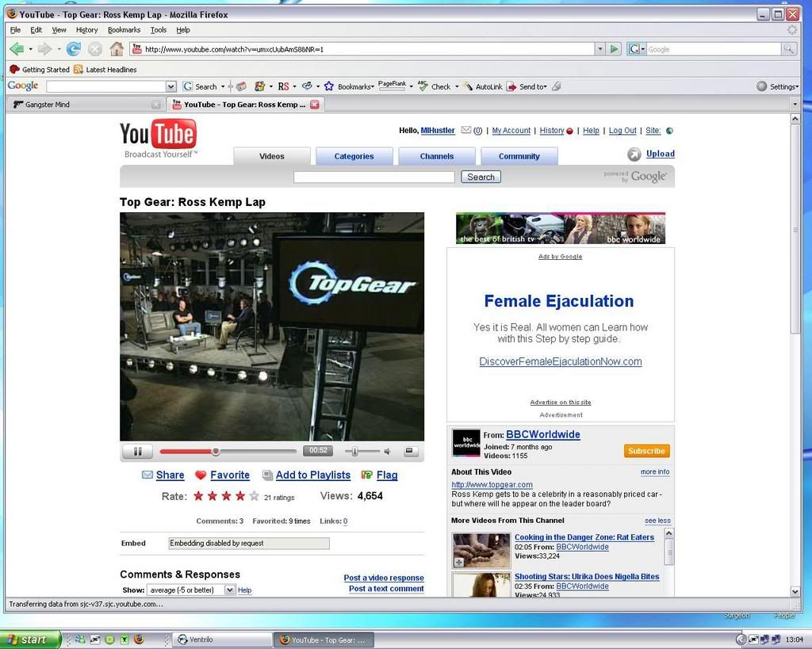This screenshot has width=812, height=649.
Task: Switch to the Gangster Mind tab
Action: [86, 105]
